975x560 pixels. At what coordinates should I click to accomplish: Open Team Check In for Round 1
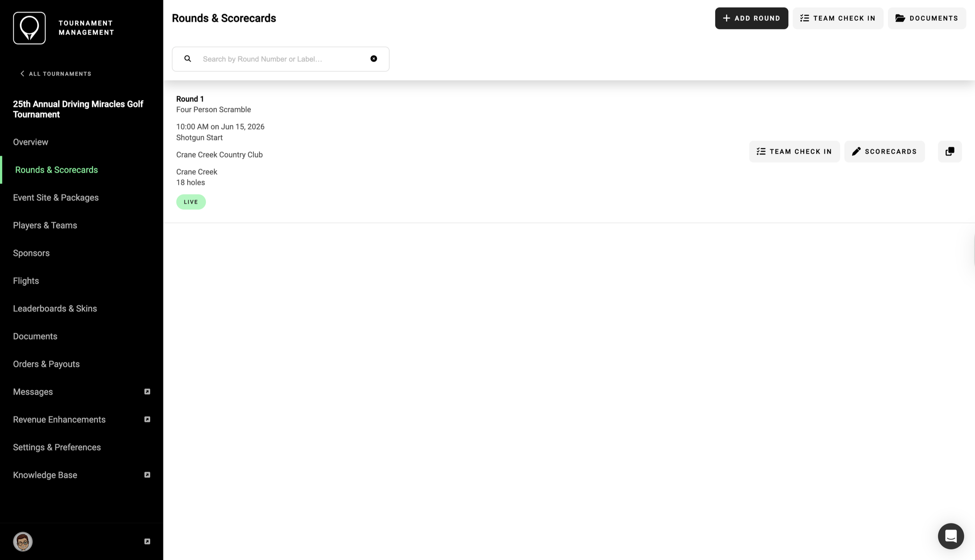(794, 151)
